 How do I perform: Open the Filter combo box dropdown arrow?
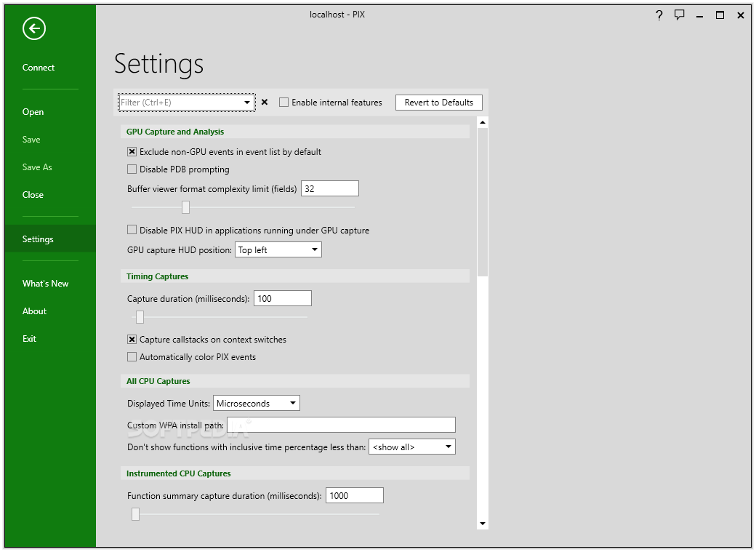tap(247, 103)
